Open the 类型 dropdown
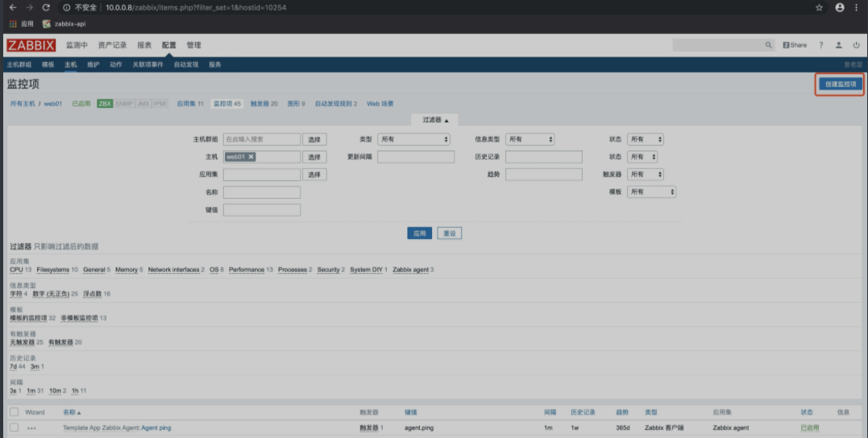 click(413, 139)
